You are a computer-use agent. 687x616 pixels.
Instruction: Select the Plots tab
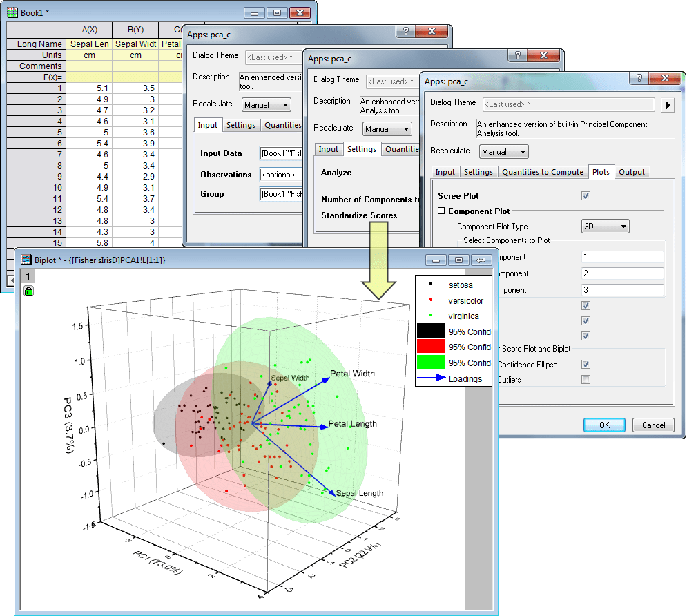tap(601, 172)
